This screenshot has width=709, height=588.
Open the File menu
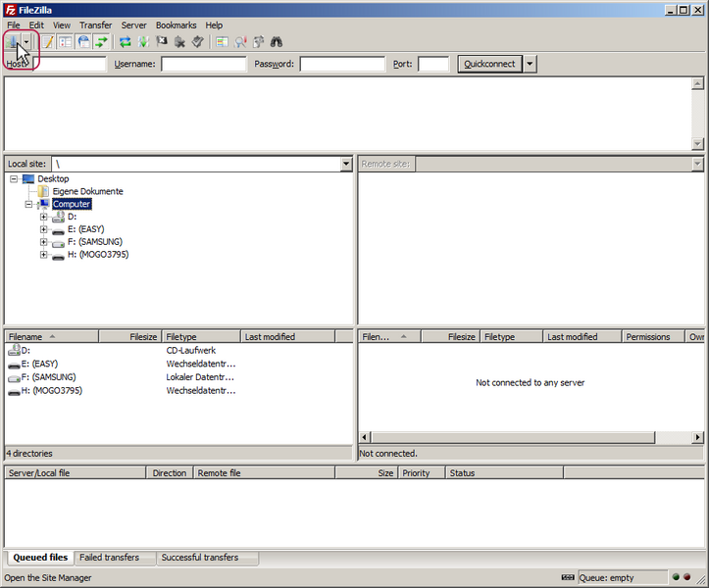coord(14,25)
